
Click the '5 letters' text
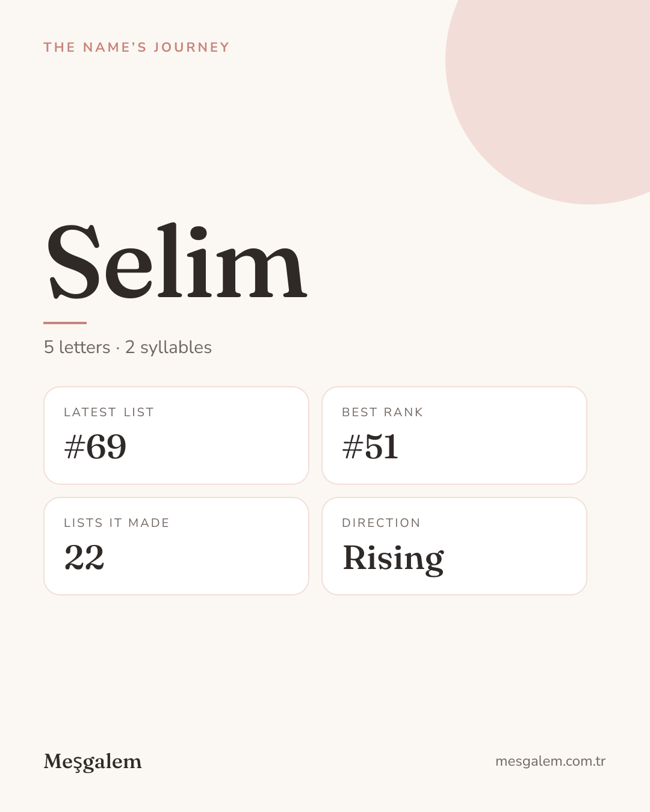coord(77,347)
